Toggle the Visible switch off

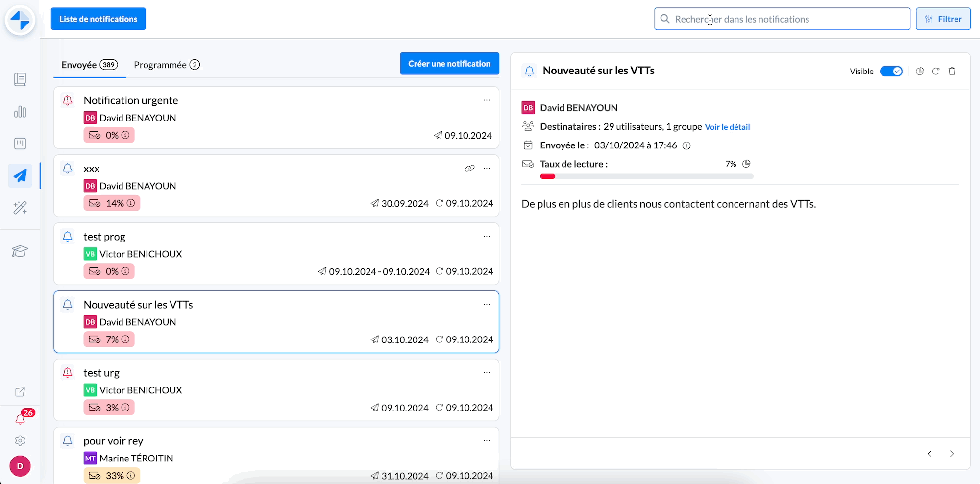pos(891,72)
